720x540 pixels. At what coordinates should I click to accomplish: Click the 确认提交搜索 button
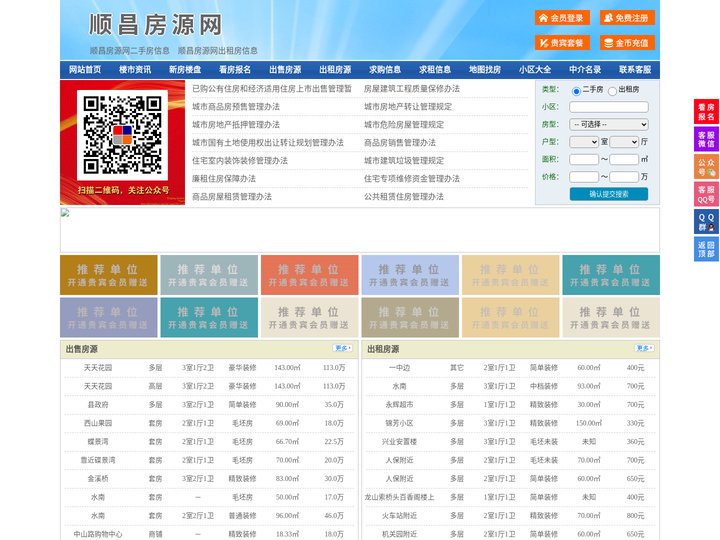[609, 194]
